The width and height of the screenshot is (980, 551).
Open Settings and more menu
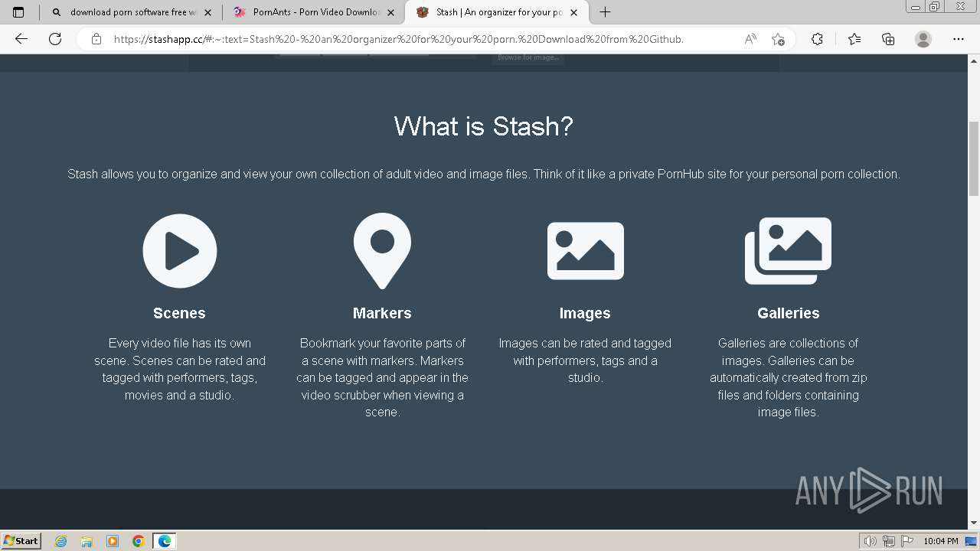959,39
